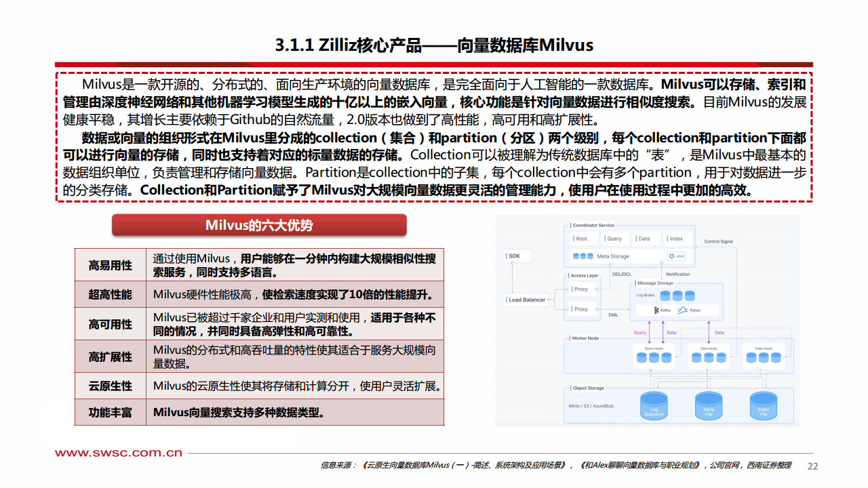This screenshot has width=868, height=488.
Task: Click the Index Node storage icons
Action: click(764, 357)
